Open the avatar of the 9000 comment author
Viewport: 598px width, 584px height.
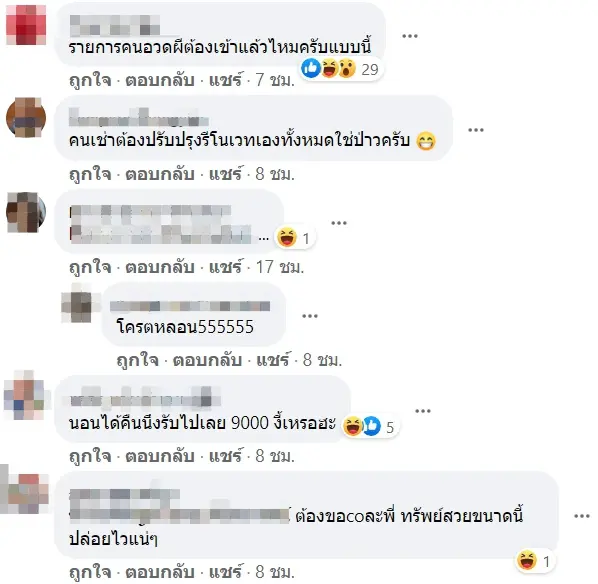click(26, 395)
